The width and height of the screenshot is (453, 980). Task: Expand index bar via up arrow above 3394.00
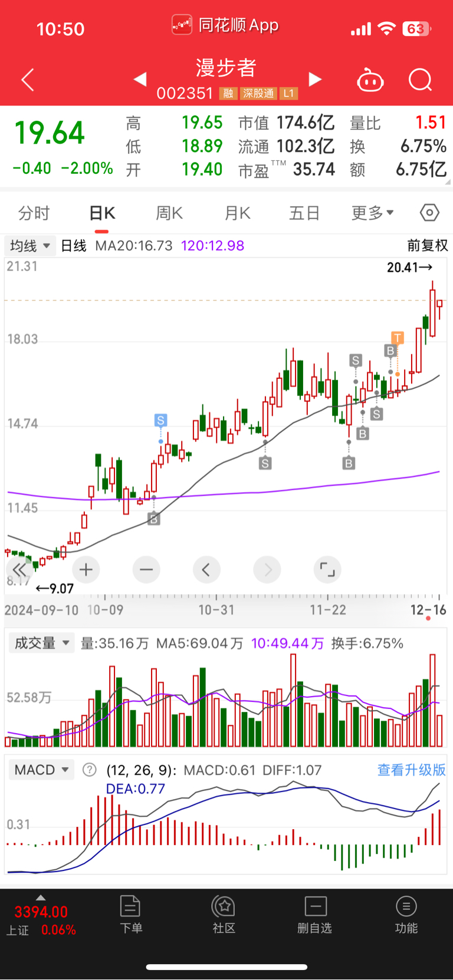pyautogui.click(x=41, y=897)
